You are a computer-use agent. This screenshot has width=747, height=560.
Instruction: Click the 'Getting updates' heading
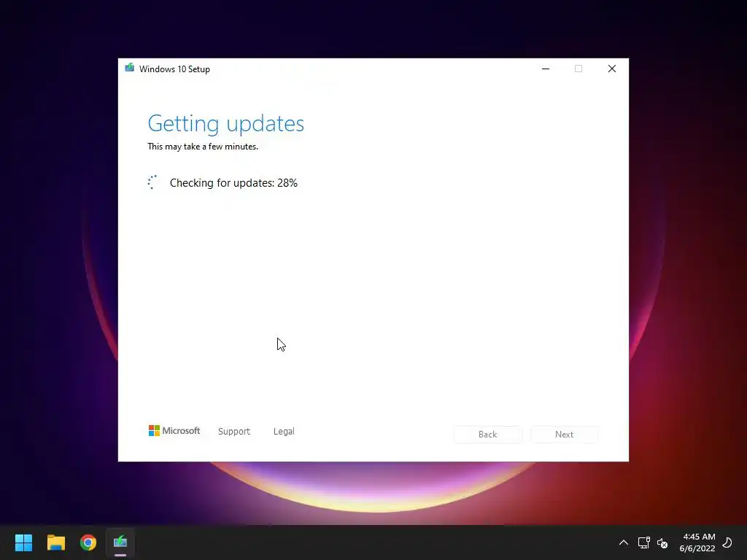[226, 124]
